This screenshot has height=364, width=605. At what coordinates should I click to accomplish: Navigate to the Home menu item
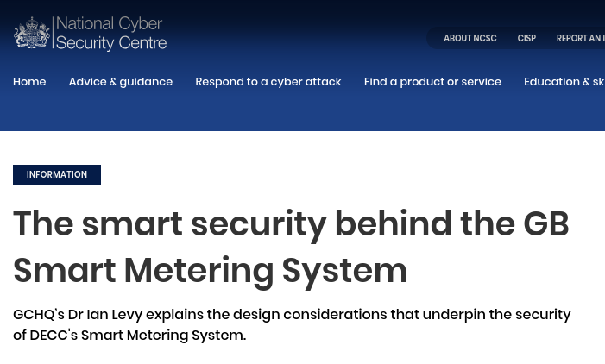(29, 82)
